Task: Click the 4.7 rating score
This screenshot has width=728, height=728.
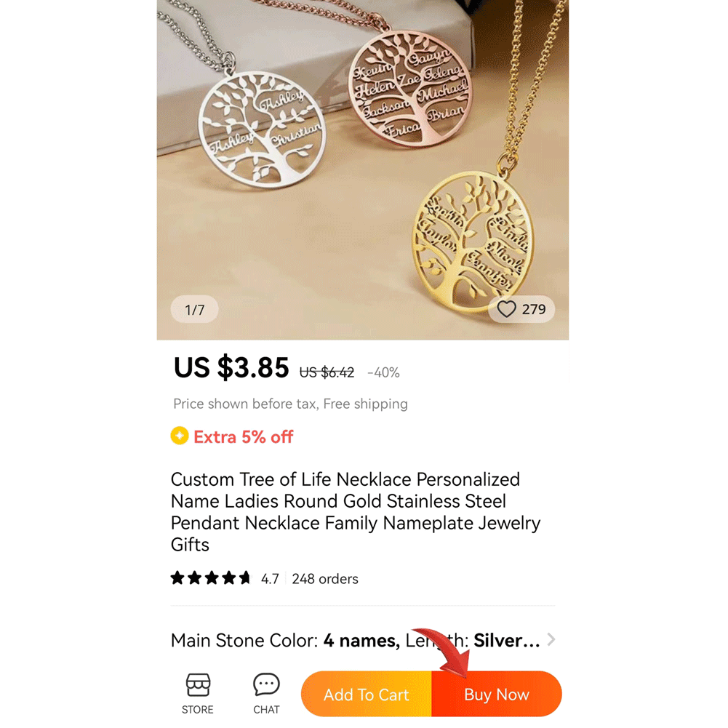Action: click(270, 579)
